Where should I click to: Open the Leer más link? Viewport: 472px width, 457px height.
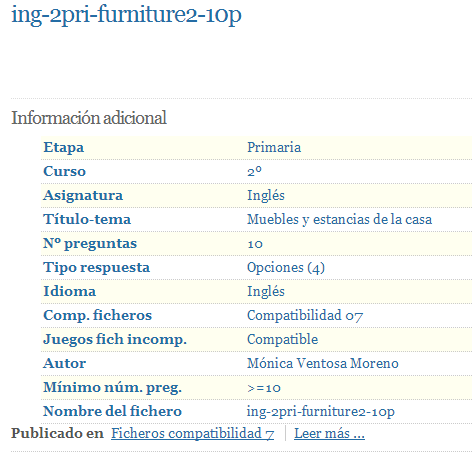(329, 433)
